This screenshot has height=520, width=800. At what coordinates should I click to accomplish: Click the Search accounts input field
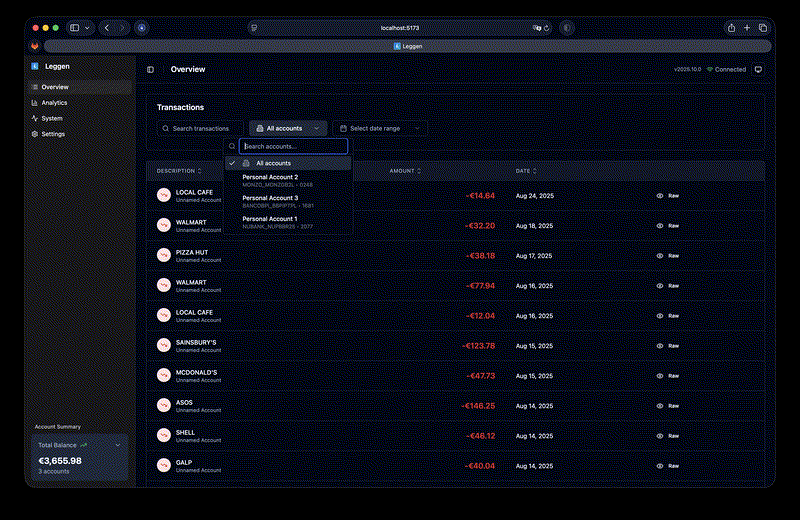pos(294,146)
